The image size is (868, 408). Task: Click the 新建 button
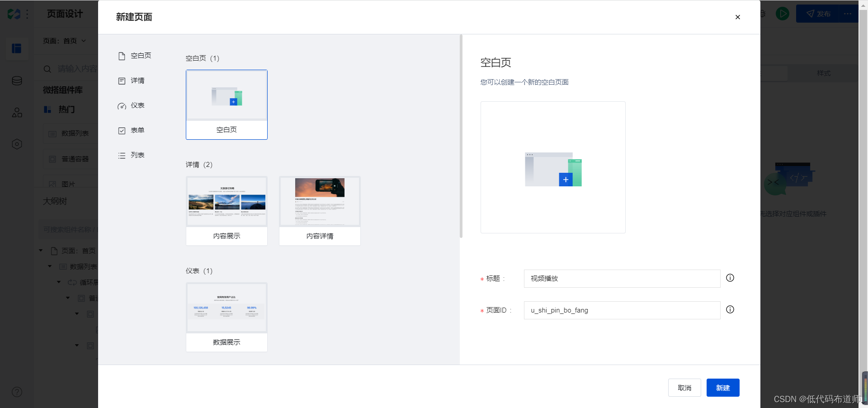[x=723, y=388]
